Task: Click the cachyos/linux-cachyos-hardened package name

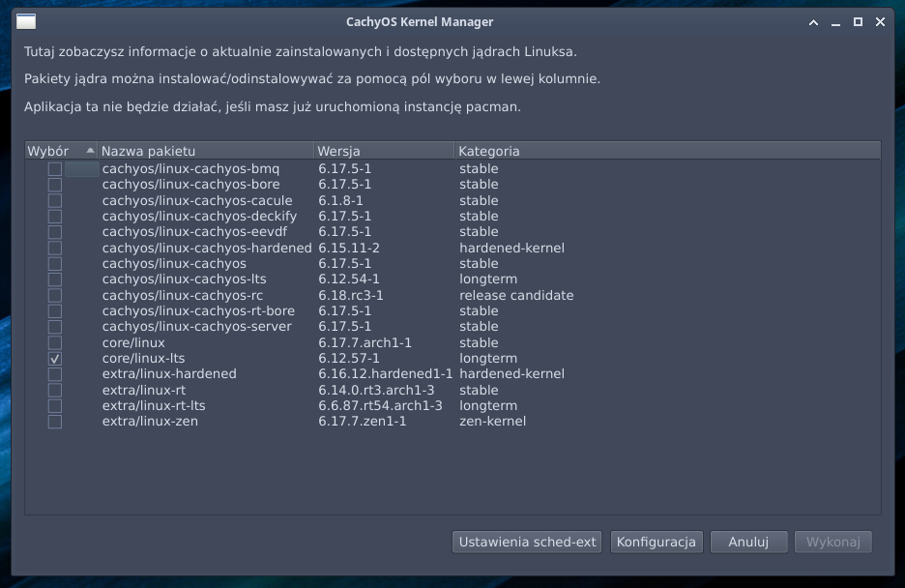Action: click(207, 249)
